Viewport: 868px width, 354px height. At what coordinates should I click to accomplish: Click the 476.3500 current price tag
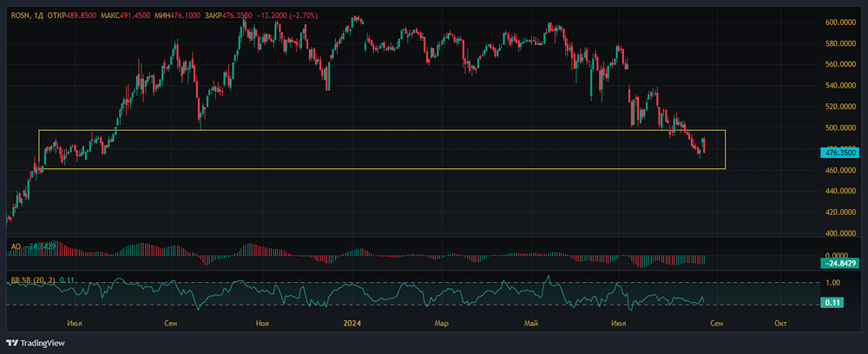click(x=839, y=152)
